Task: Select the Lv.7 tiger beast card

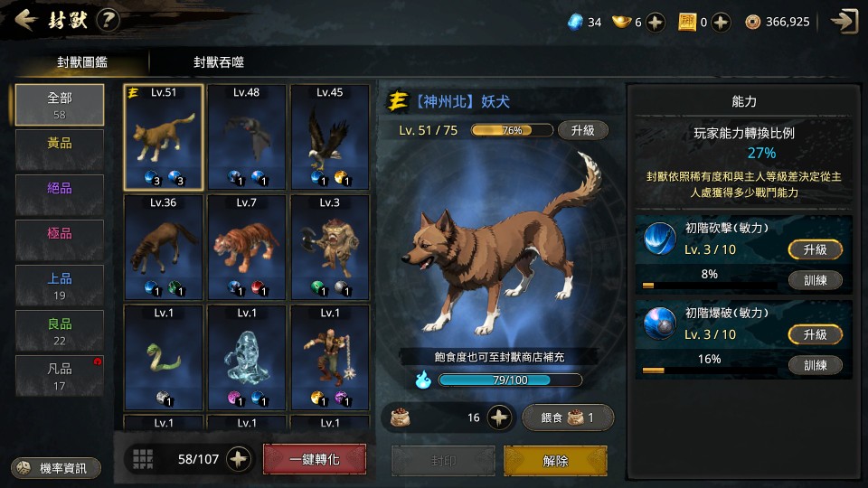Action: (246, 248)
